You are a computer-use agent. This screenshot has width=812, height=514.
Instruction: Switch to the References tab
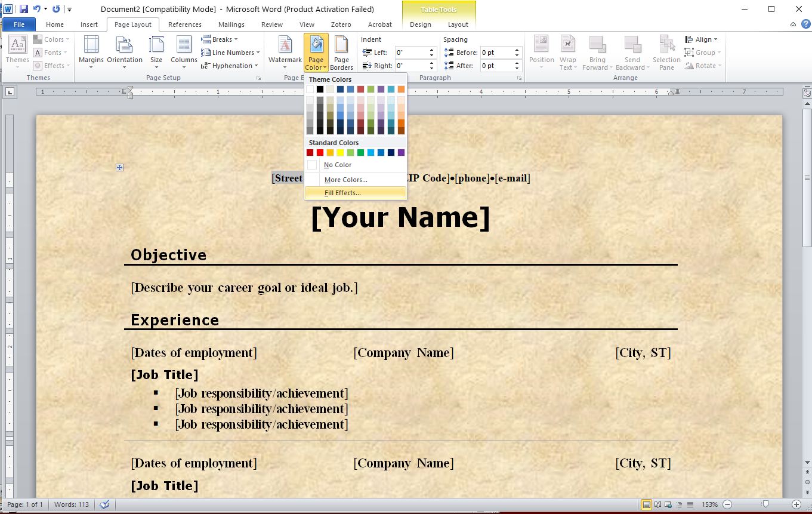coord(185,24)
